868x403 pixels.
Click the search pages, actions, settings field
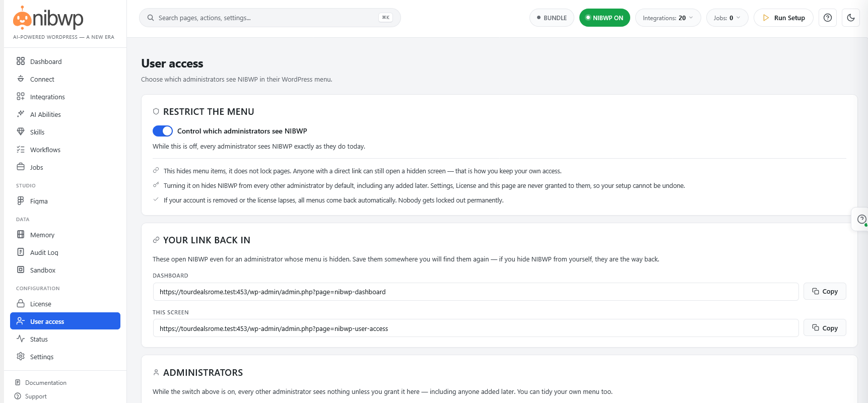coord(270,18)
